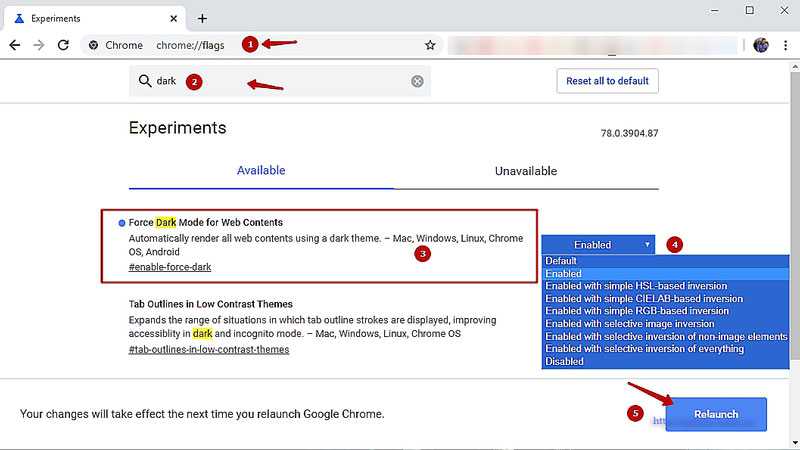The image size is (800, 450).
Task: Click the Force Dark Mode for Web Contents title
Action: [206, 222]
